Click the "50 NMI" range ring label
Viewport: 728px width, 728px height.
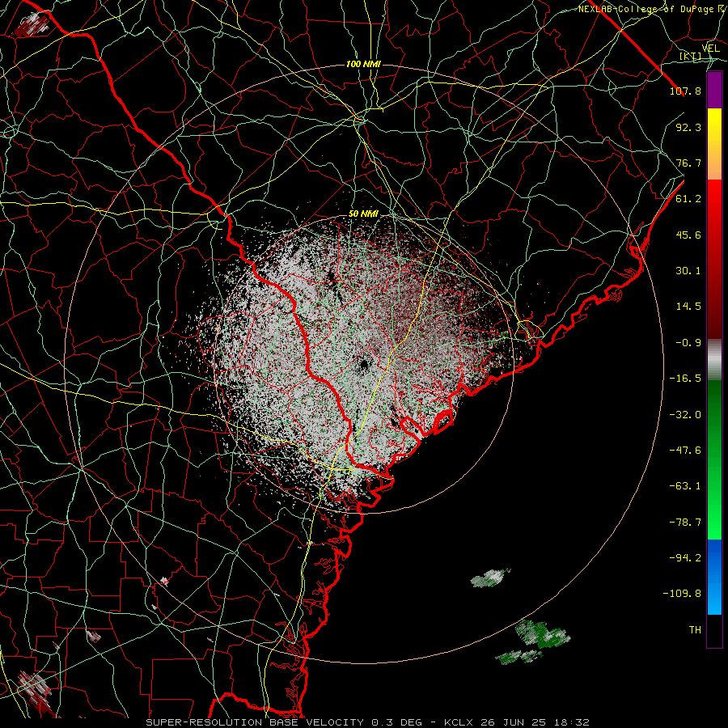(x=363, y=214)
